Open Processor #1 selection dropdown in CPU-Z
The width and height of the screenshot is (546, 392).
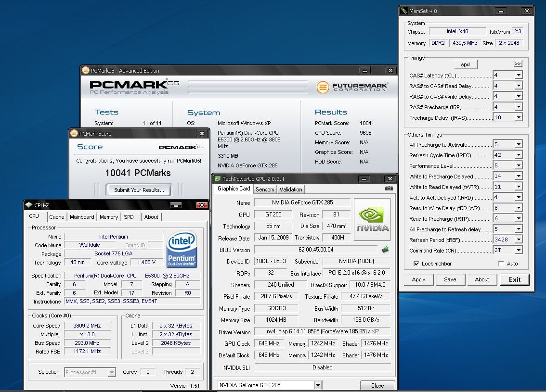click(x=111, y=372)
